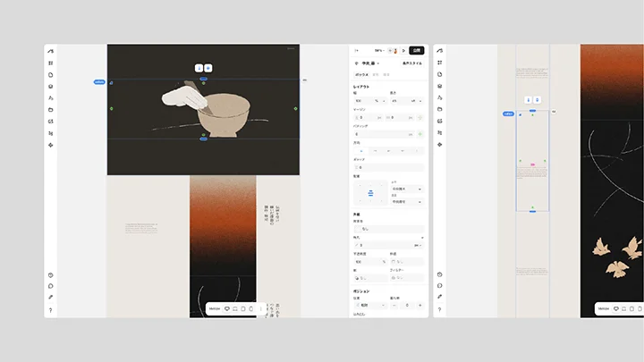Select desktop breakpoint icon in left window toolbar
This screenshot has height=362, width=644.
(226, 308)
